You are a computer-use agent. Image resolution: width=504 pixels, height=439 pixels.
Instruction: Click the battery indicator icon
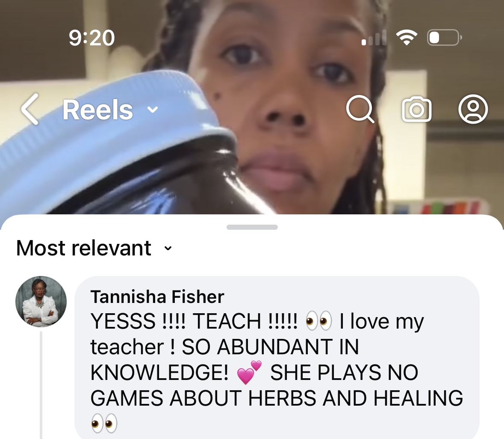[x=444, y=38]
